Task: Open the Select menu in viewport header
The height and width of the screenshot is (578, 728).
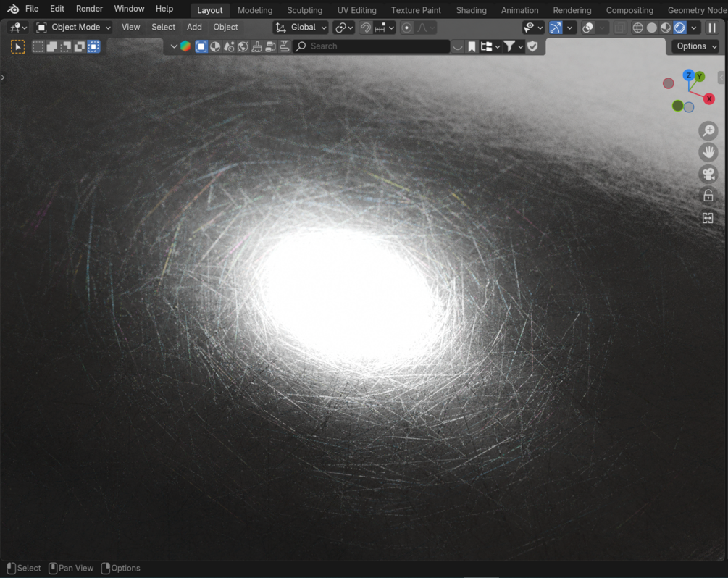Action: click(x=163, y=28)
